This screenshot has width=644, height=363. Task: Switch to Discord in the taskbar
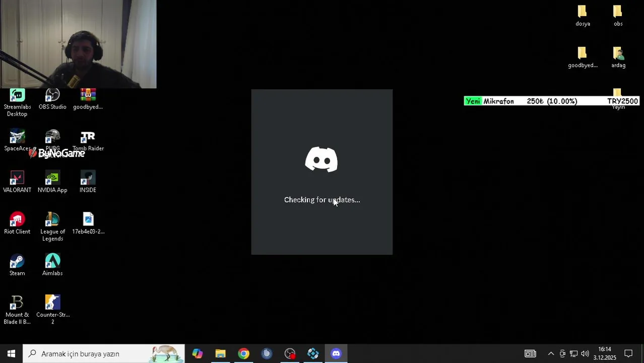(336, 353)
